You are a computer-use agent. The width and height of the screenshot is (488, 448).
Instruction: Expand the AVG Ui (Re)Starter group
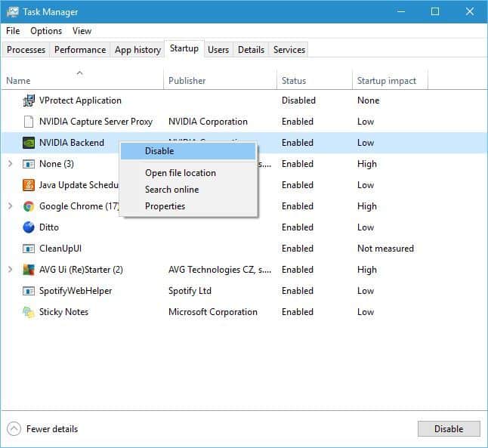[x=10, y=270]
